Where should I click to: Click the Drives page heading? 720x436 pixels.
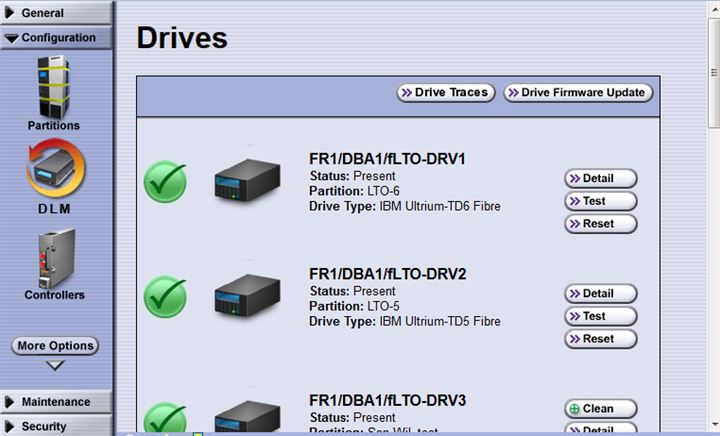[x=182, y=37]
